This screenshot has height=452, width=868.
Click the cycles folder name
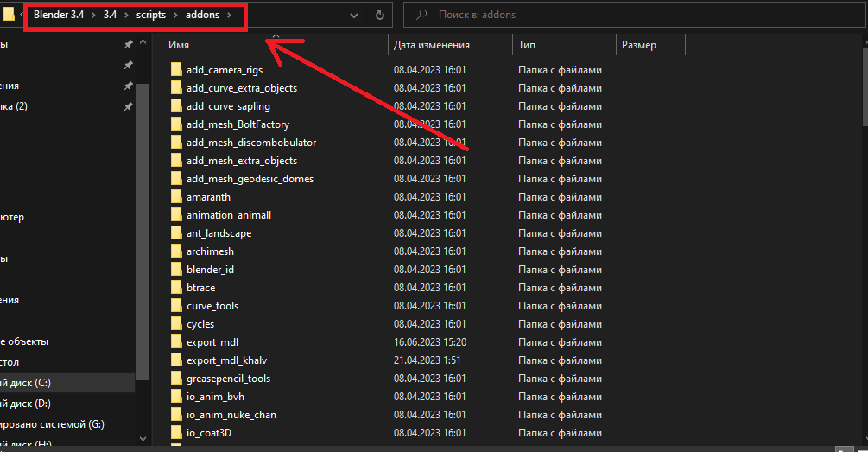[x=200, y=324]
